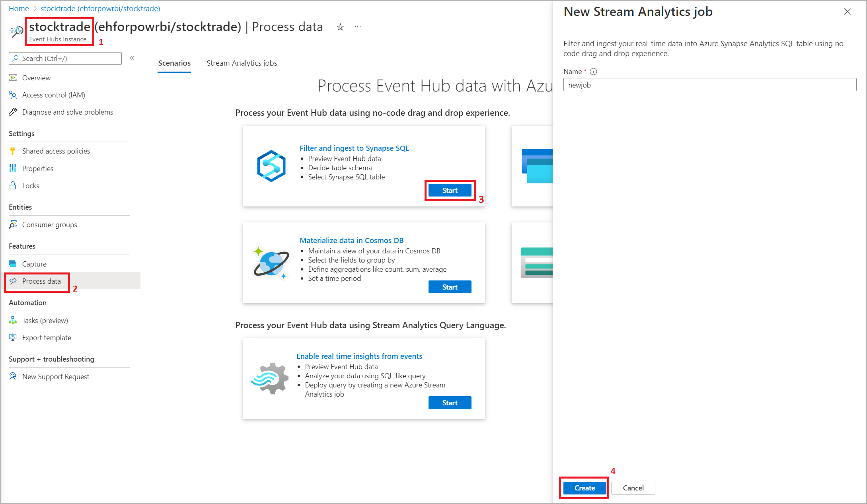Collapse the left sidebar with chevron
This screenshot has height=504, width=867.
click(x=132, y=58)
